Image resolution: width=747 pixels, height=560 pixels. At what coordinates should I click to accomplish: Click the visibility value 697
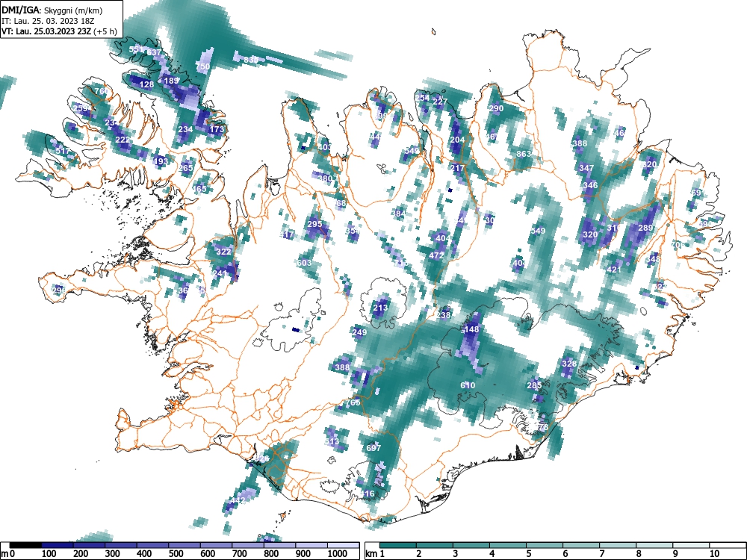[374, 447]
